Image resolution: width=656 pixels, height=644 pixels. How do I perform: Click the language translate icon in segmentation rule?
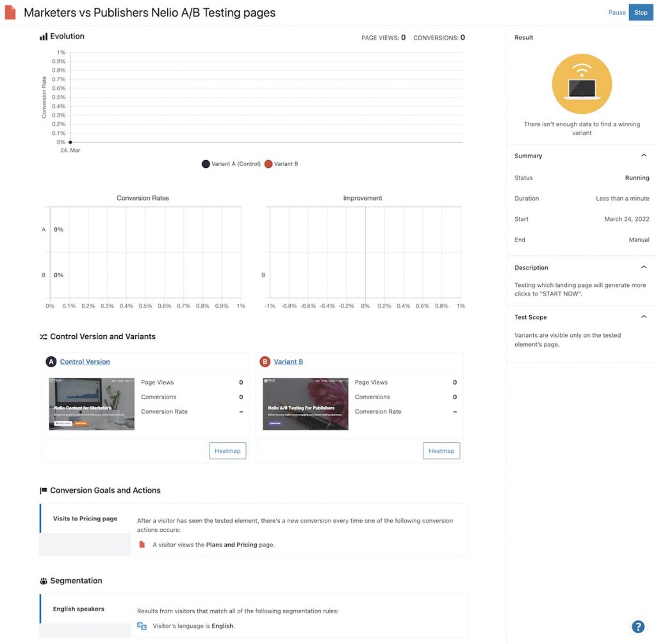[142, 627]
